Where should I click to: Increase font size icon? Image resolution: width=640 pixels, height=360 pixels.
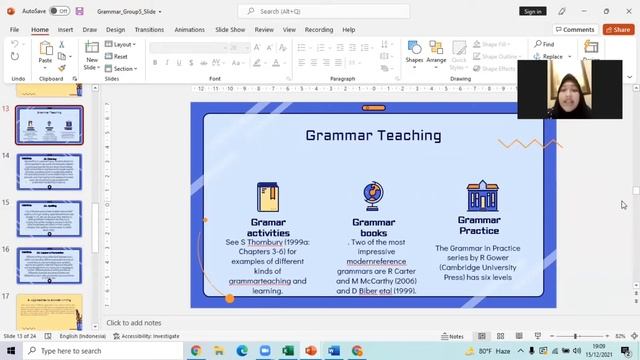coord(257,48)
